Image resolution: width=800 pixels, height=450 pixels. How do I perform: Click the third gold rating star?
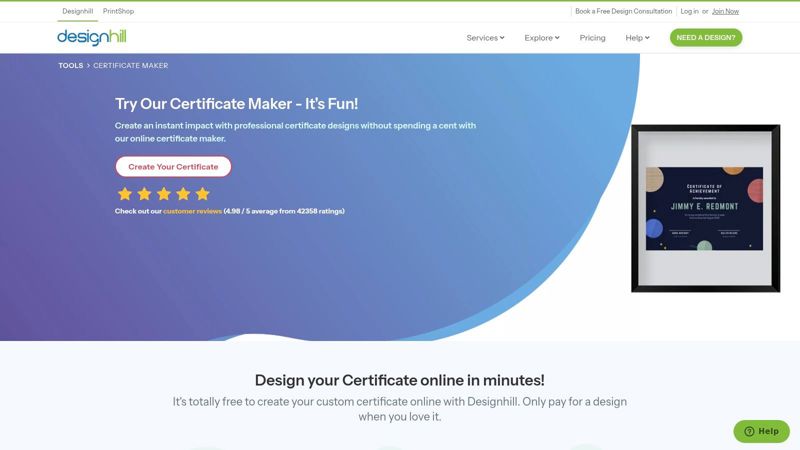164,194
